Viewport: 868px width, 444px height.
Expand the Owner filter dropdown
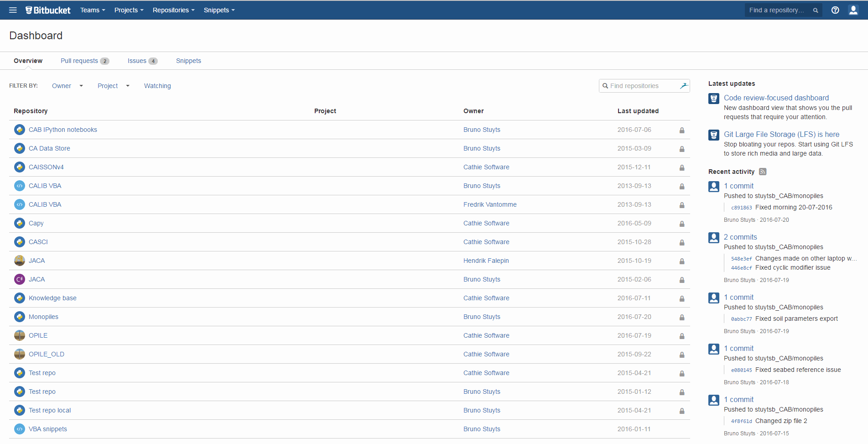click(x=67, y=86)
